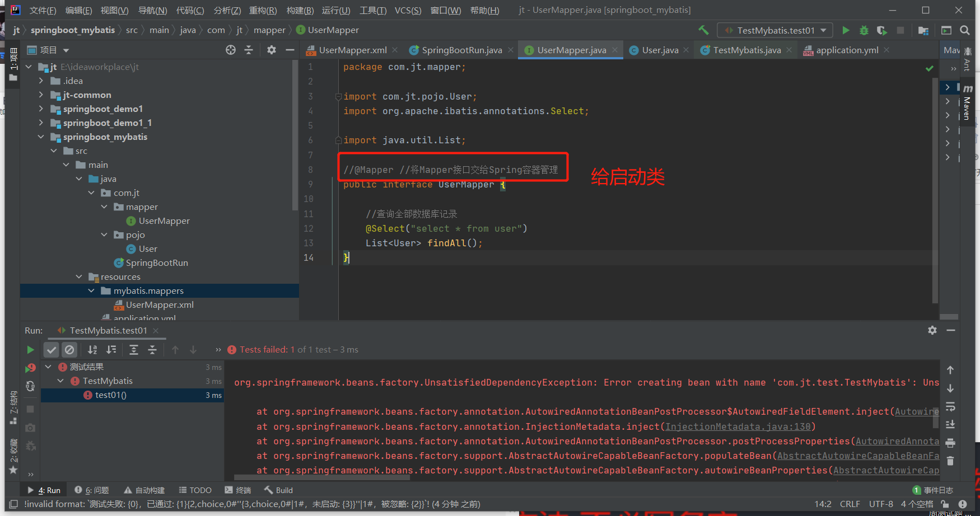Image resolution: width=980 pixels, height=516 pixels.
Task: Open the 文件(F) menu
Action: coord(43,10)
